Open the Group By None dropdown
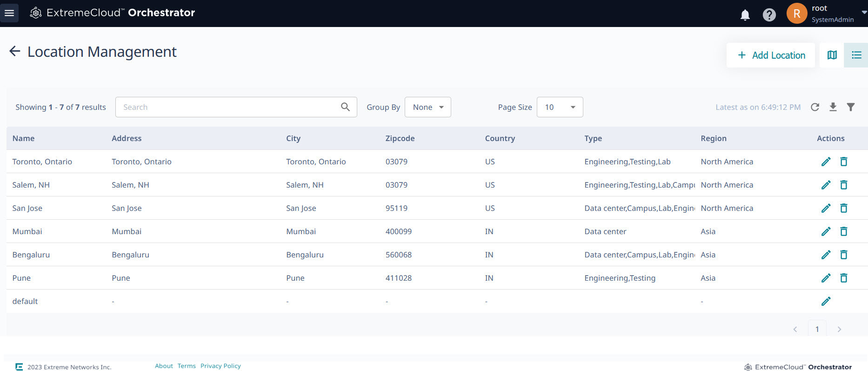The image size is (868, 371). coord(428,107)
